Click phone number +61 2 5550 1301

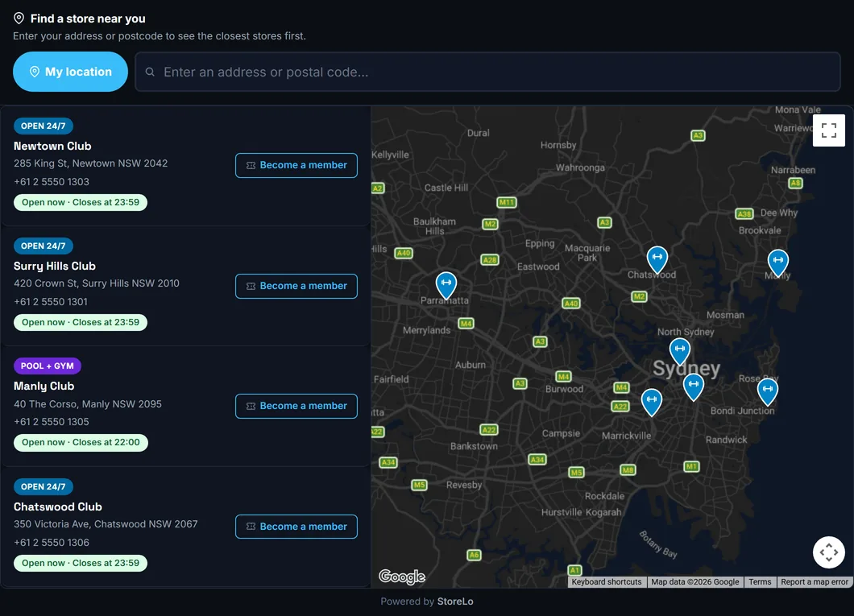pos(51,301)
